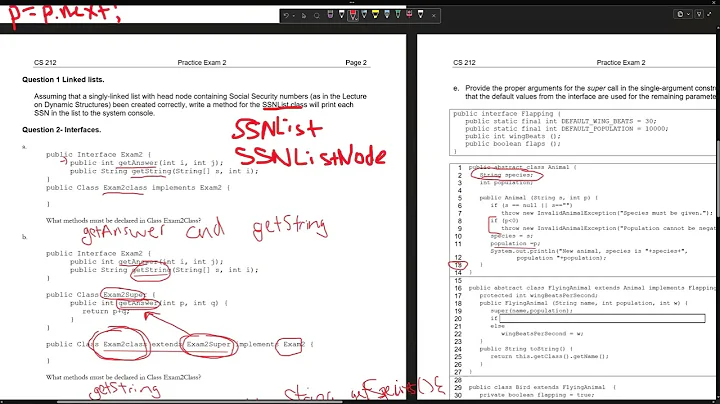Click the 'Question 2- Interfaces.' heading

[x=62, y=129]
